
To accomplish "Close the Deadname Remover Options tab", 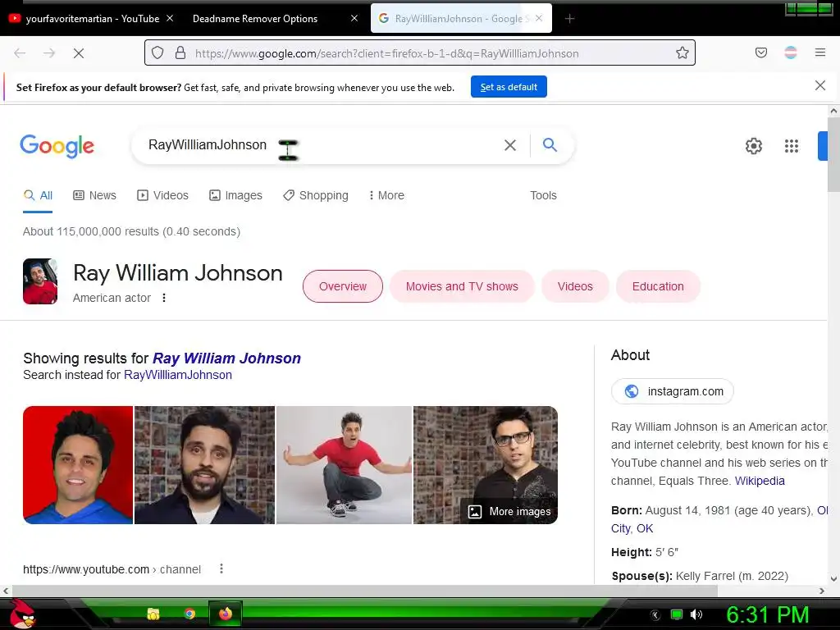I will [354, 18].
